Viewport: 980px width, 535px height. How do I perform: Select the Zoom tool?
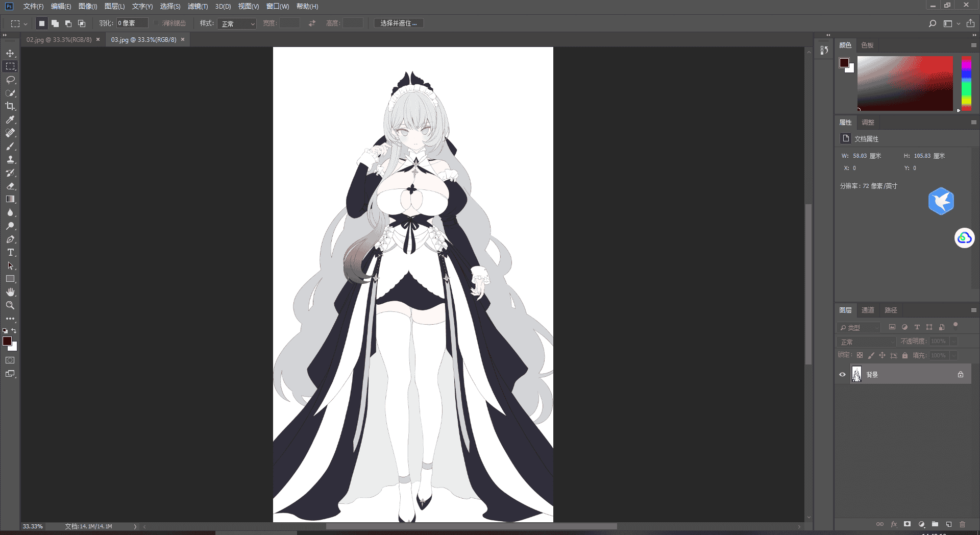[x=10, y=305]
